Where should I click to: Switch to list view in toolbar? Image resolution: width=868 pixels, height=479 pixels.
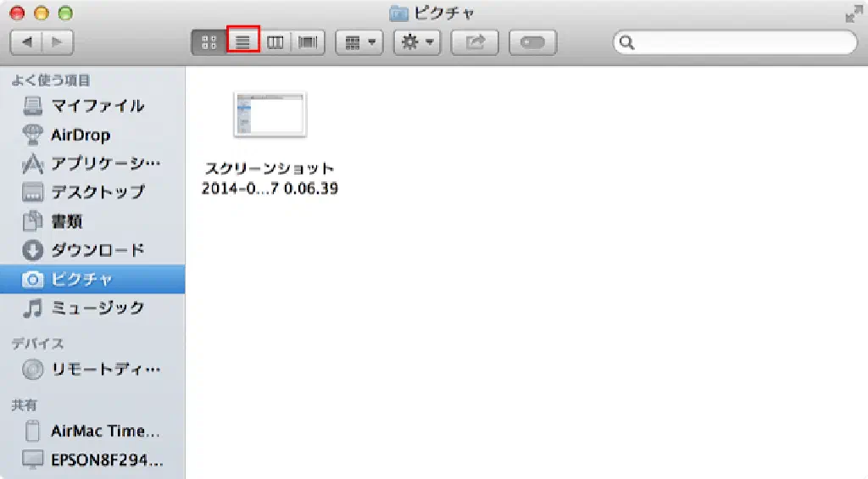242,42
